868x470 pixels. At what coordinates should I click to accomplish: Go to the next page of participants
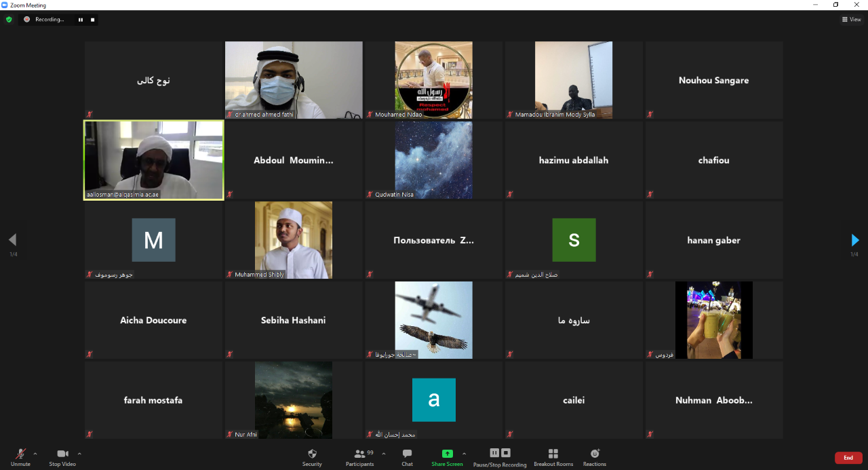click(854, 240)
